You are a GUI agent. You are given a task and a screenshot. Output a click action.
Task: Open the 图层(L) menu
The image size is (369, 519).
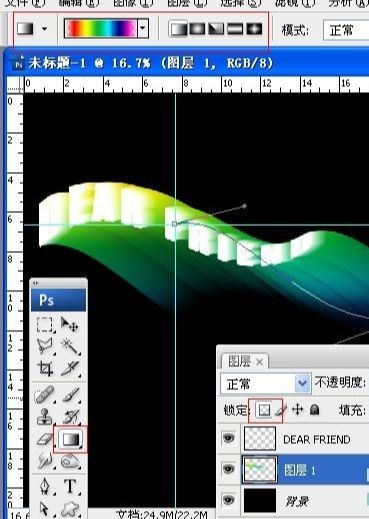tap(187, 3)
